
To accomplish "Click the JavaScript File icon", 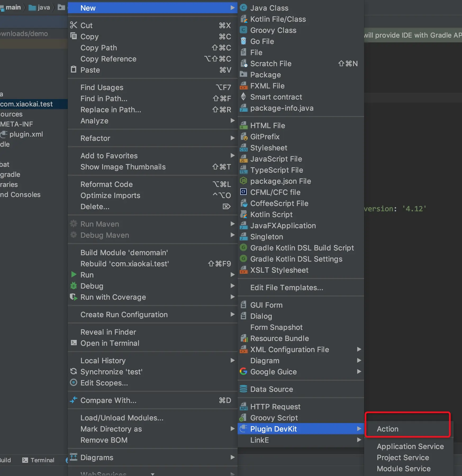I will pyautogui.click(x=243, y=159).
